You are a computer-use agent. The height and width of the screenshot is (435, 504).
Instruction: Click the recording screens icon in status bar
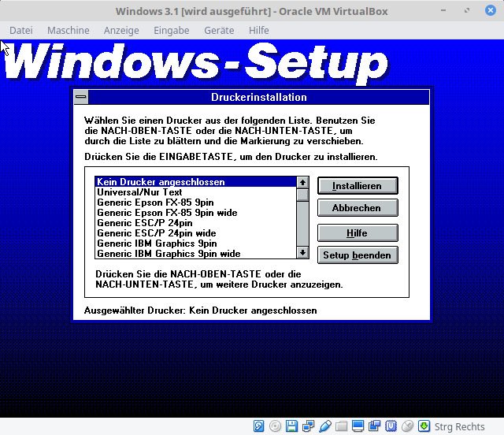(374, 426)
